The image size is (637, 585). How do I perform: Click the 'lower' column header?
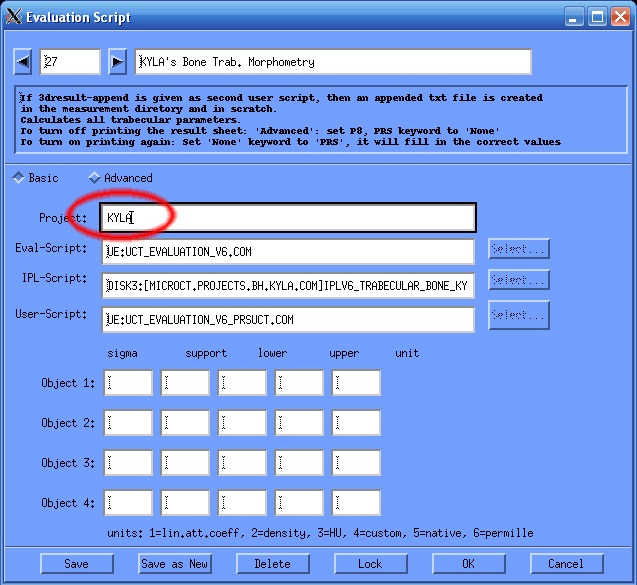(x=273, y=353)
